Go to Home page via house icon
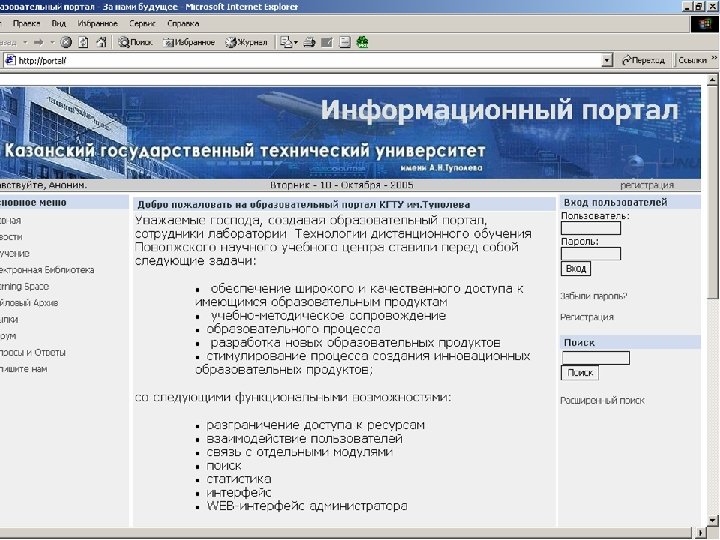Screen dimensions: 720x540 coord(101,42)
